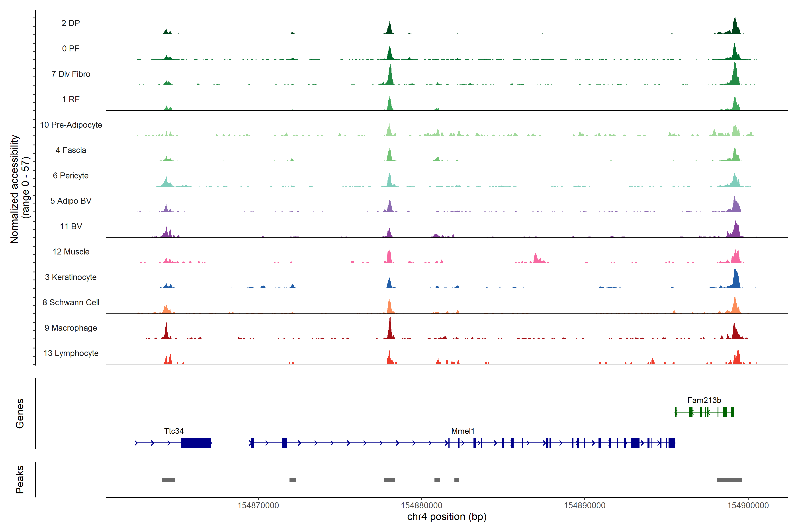Click the Peaks panel label
The image size is (798, 532).
pyautogui.click(x=20, y=479)
